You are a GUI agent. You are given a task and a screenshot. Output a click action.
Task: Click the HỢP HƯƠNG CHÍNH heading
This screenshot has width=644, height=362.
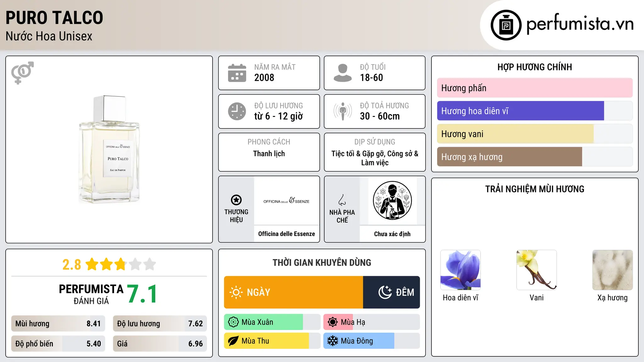coord(535,67)
